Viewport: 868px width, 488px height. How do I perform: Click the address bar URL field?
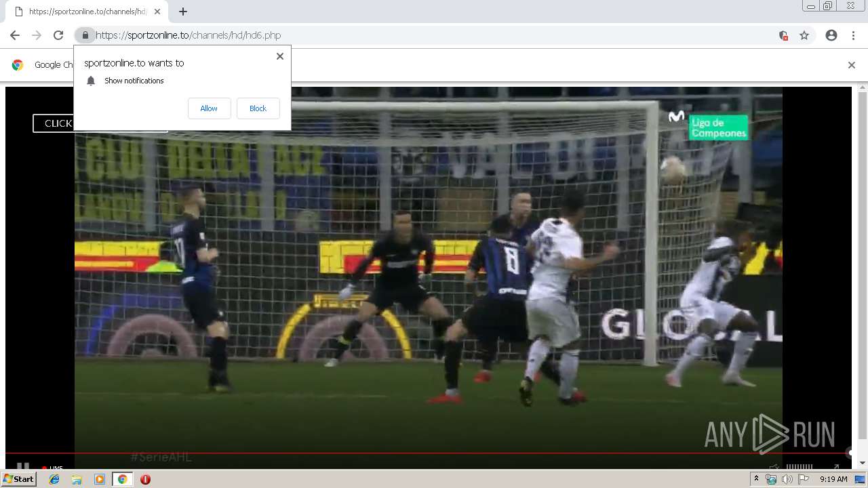pos(434,35)
